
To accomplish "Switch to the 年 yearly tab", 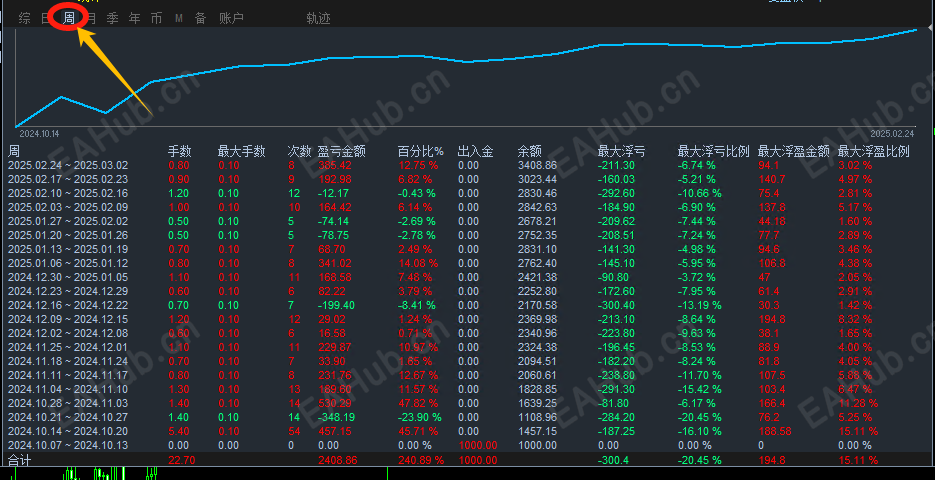I will point(135,18).
